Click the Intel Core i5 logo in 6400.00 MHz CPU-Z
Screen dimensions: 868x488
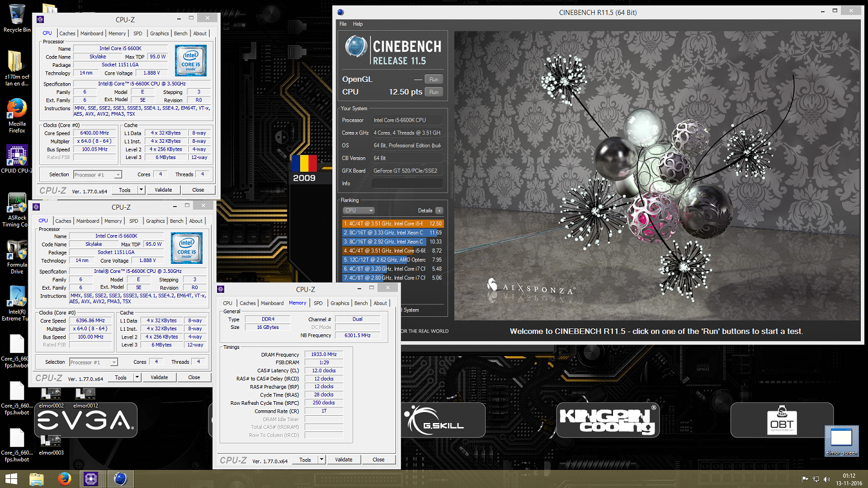tap(190, 60)
